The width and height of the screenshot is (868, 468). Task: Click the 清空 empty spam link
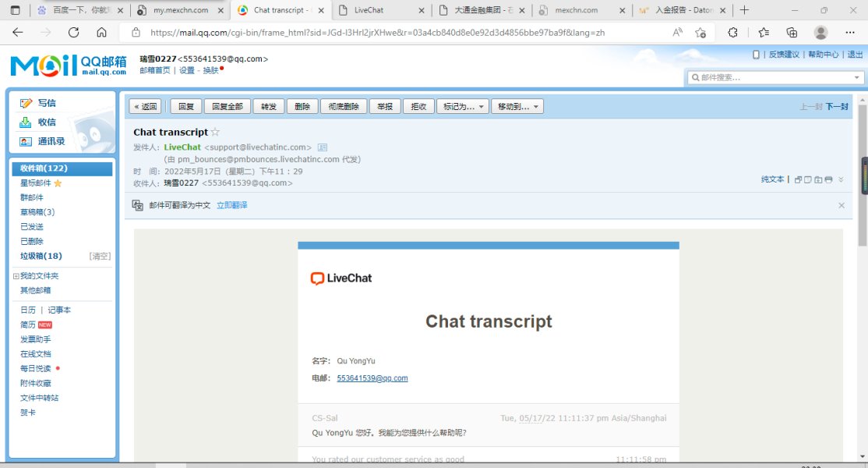[101, 256]
